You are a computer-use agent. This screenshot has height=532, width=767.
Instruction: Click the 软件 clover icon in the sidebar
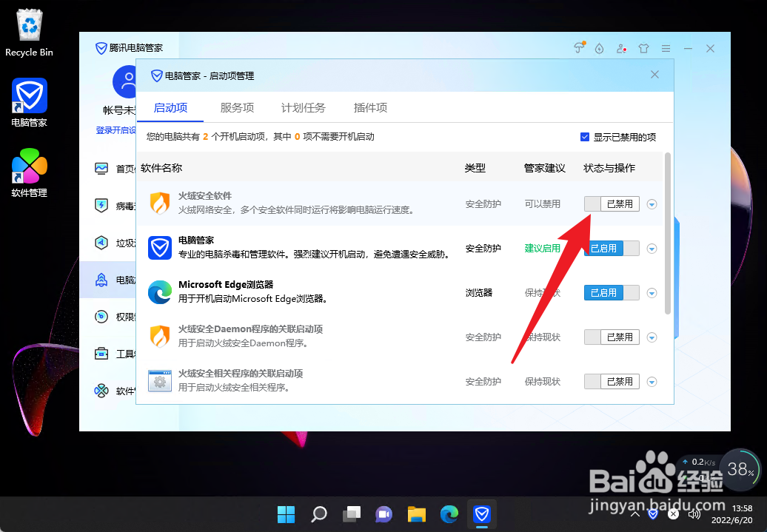click(101, 391)
